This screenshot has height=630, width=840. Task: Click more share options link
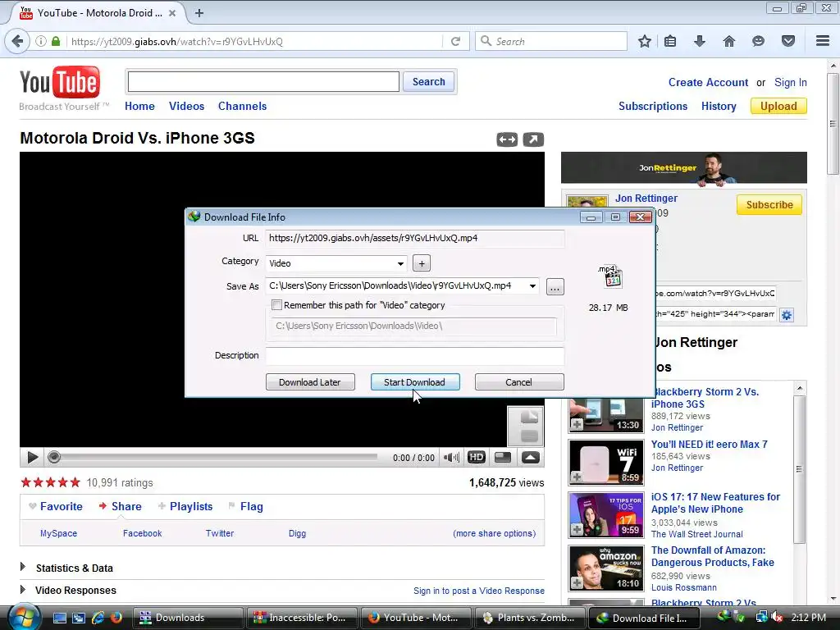[495, 533]
